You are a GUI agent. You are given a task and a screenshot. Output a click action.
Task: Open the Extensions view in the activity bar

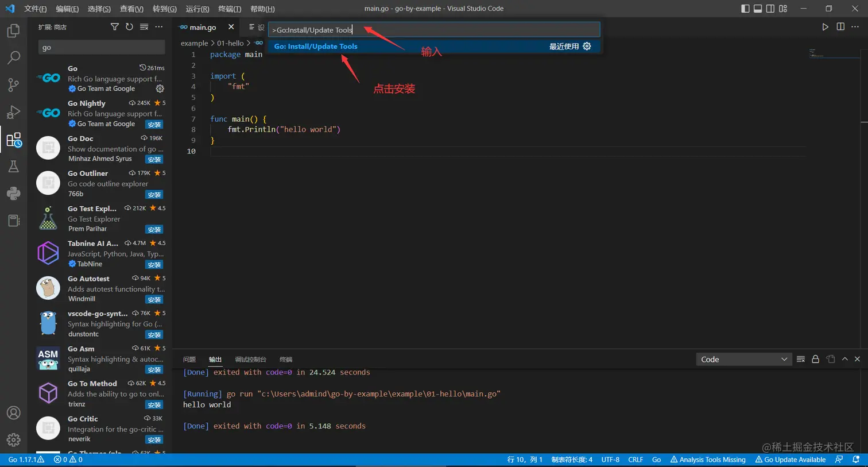click(13, 140)
